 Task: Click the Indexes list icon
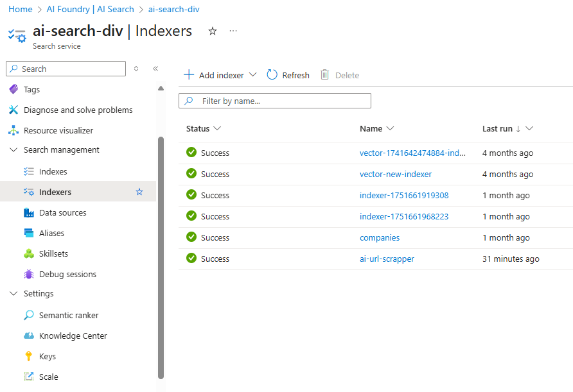coord(29,171)
